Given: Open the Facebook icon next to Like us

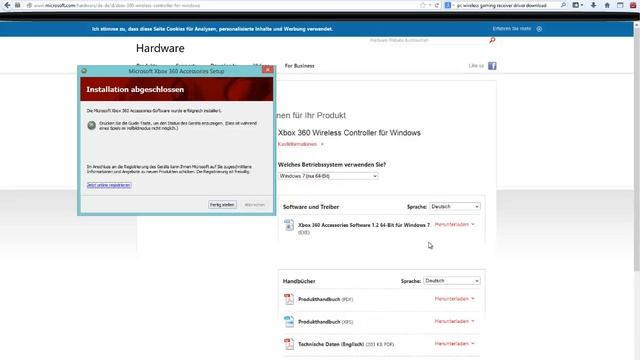Looking at the screenshot, I should tap(492, 66).
